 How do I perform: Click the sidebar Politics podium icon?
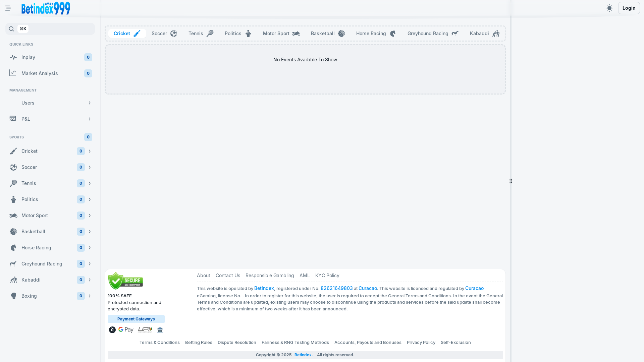point(13,199)
